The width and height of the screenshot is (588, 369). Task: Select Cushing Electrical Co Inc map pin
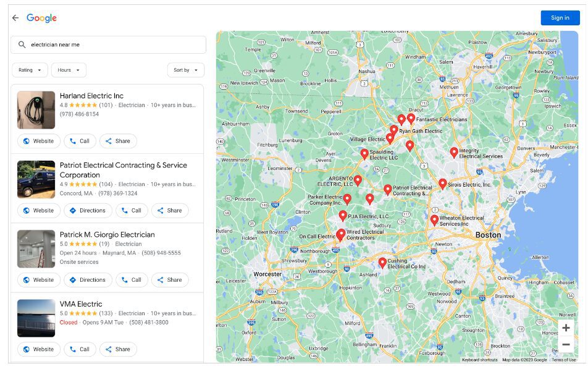382,263
